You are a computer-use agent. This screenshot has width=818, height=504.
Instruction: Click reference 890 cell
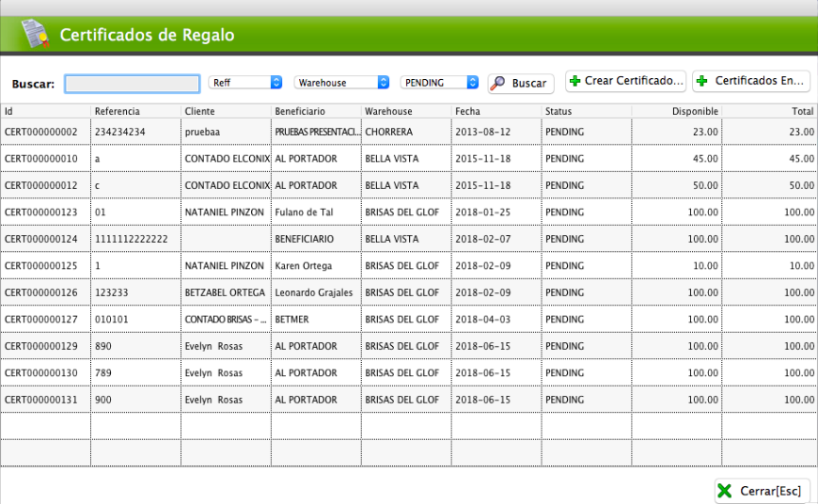pos(135,346)
